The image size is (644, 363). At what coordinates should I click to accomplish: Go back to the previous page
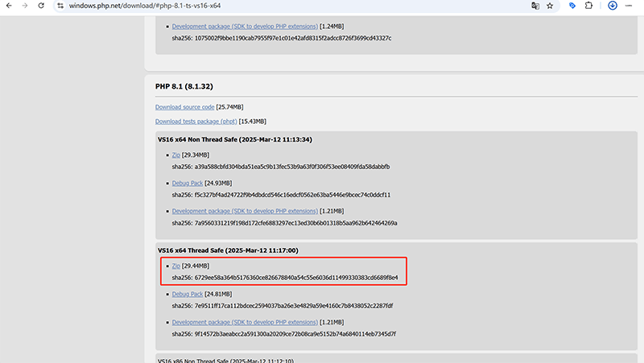[x=9, y=6]
